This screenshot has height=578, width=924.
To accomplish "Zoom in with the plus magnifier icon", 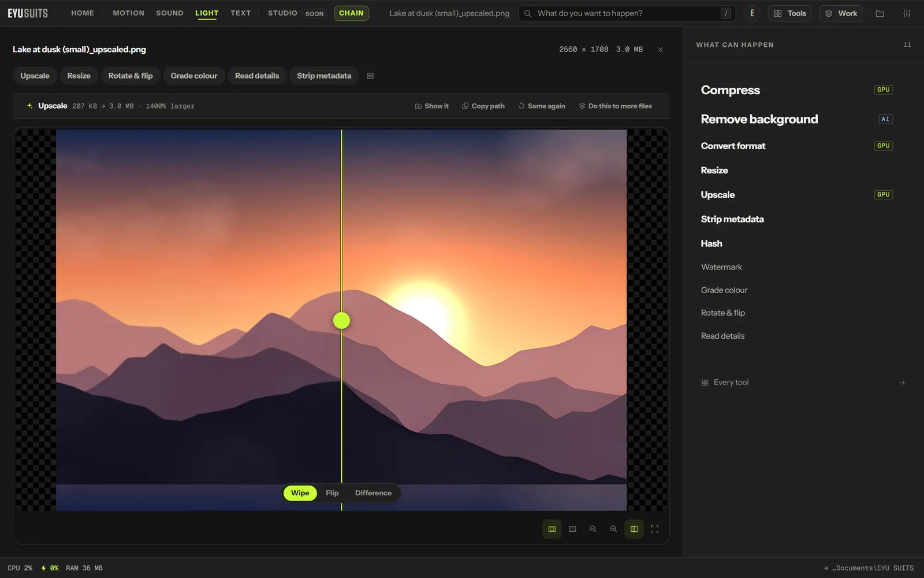I will (613, 529).
